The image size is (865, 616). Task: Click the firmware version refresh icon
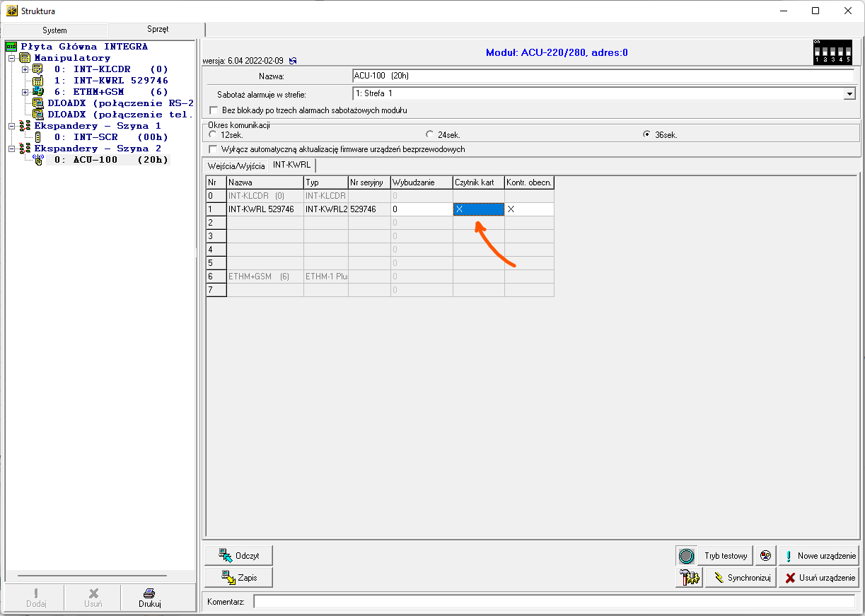click(293, 62)
